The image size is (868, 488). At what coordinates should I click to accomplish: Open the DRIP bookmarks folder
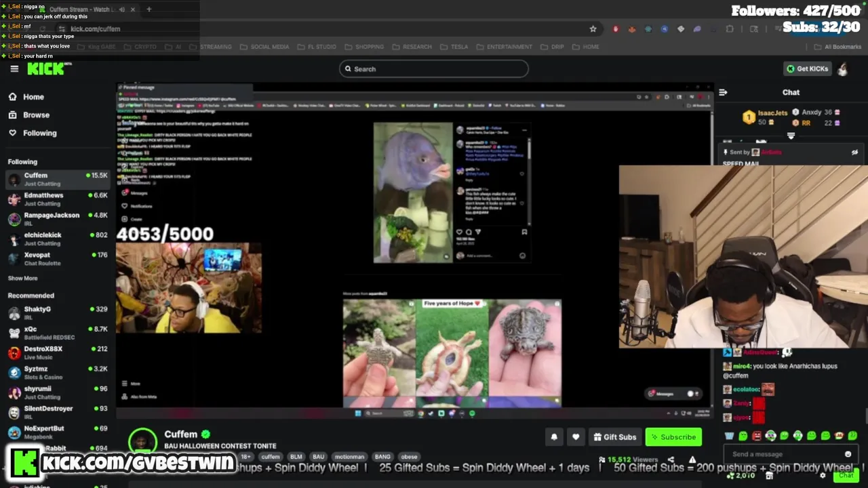pyautogui.click(x=552, y=47)
